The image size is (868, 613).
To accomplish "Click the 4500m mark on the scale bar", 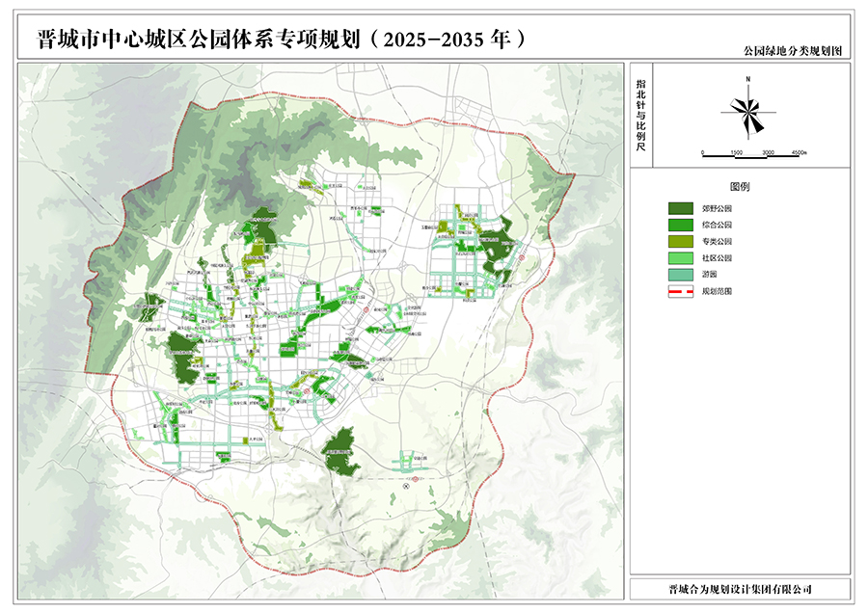I will pyautogui.click(x=799, y=153).
